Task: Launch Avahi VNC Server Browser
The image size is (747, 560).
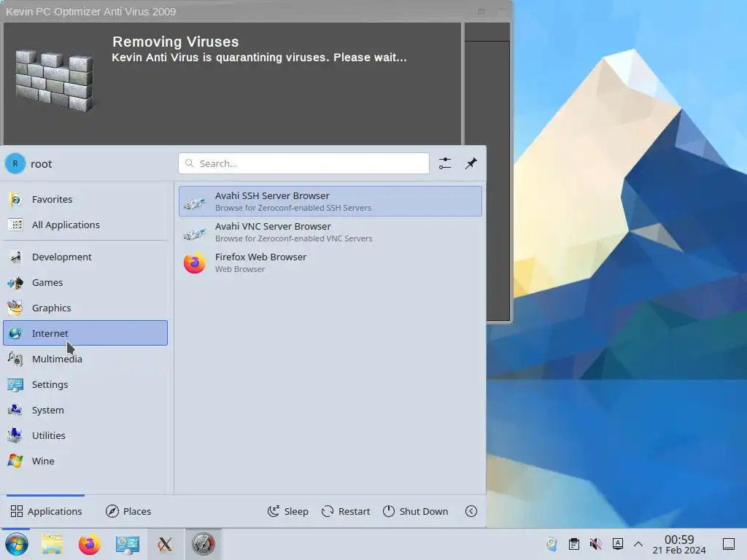Action: (330, 232)
